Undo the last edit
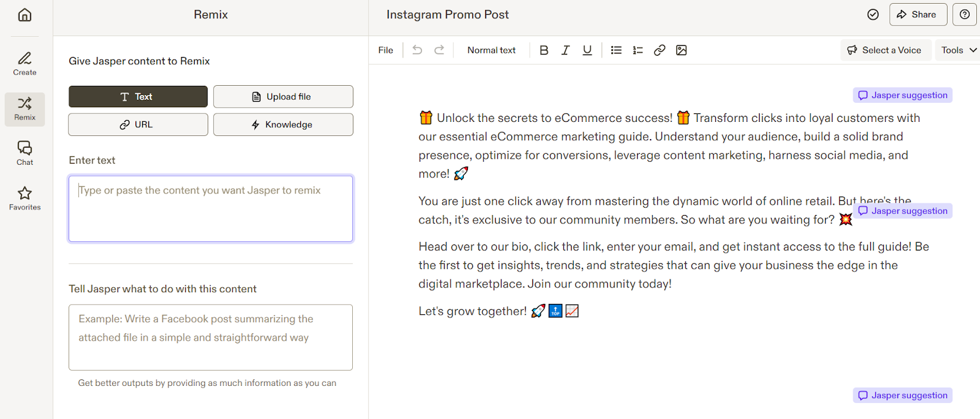 pos(417,50)
